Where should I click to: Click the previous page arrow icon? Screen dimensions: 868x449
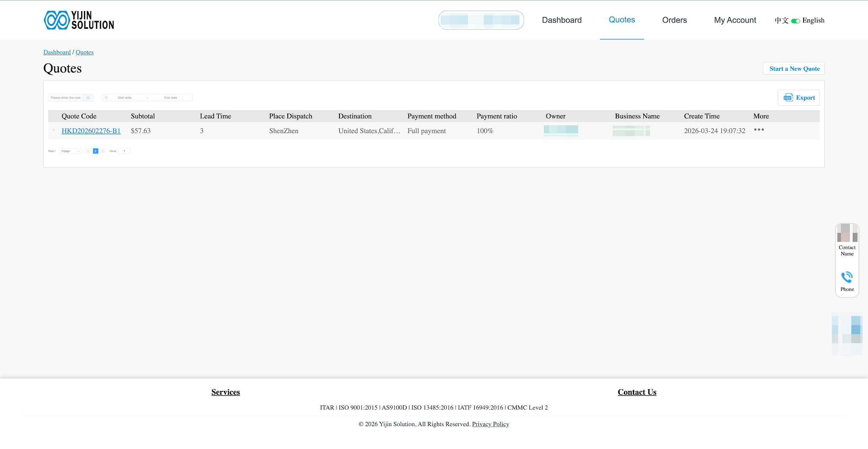pyautogui.click(x=88, y=151)
